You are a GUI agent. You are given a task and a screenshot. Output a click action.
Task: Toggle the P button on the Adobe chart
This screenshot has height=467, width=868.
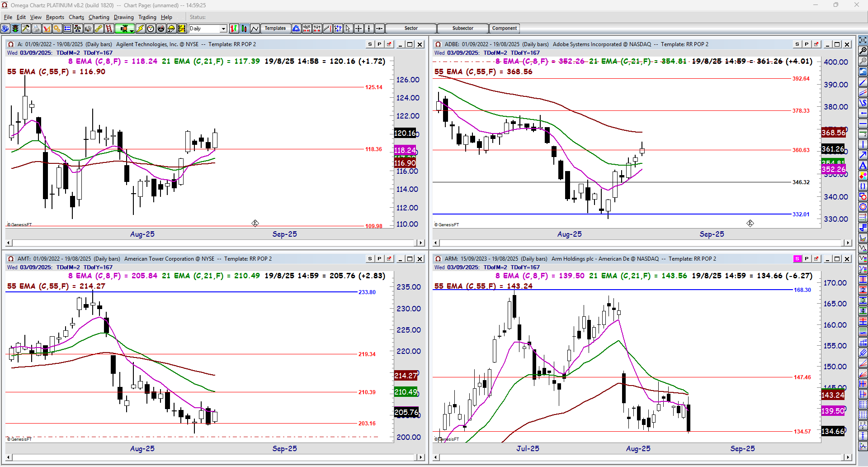(x=807, y=44)
